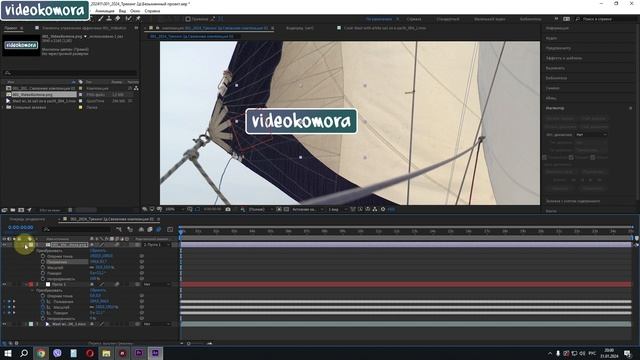Click red label swatch of Пусто 1

point(31,284)
